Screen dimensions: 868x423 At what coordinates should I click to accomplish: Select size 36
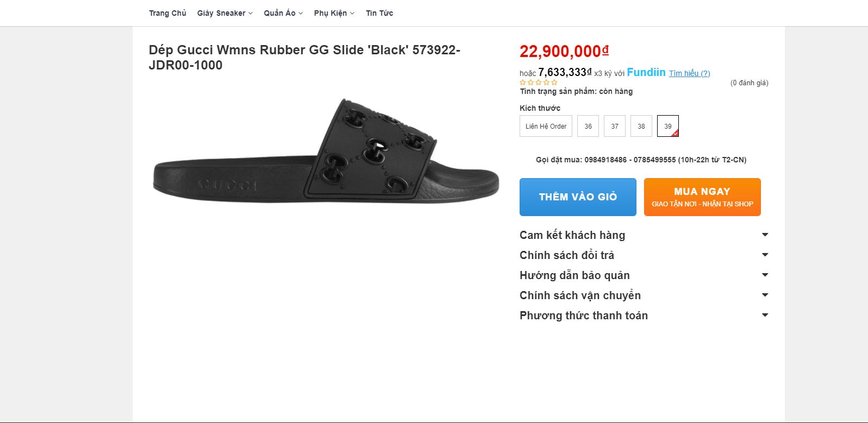[588, 126]
